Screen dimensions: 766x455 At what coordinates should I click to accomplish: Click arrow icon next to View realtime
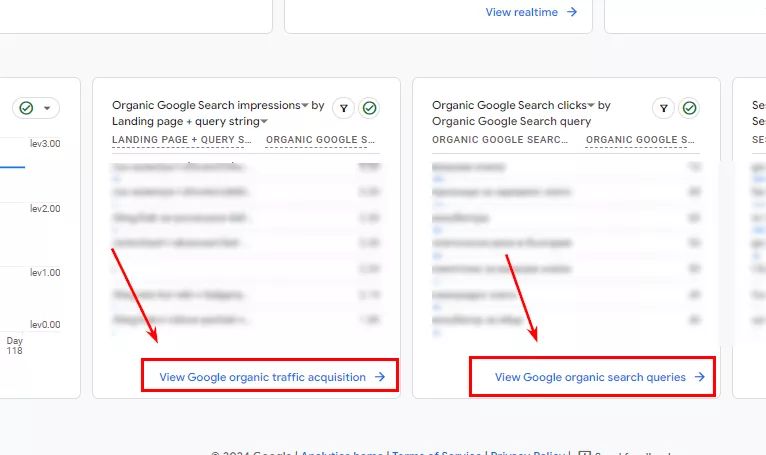tap(572, 12)
